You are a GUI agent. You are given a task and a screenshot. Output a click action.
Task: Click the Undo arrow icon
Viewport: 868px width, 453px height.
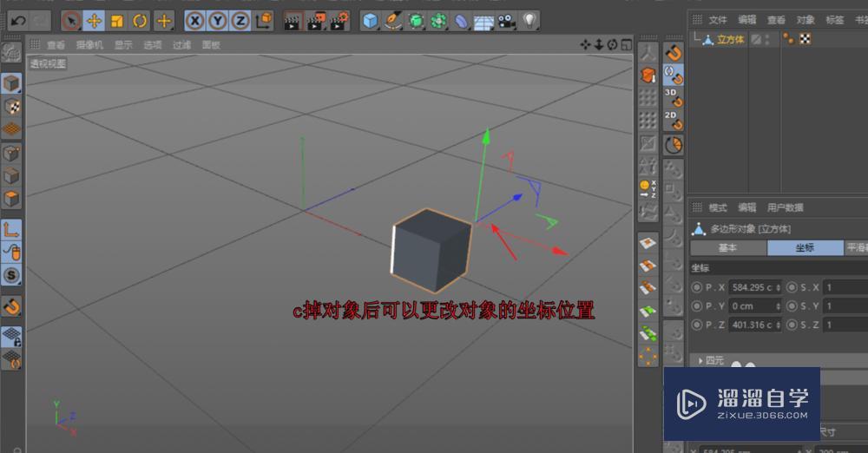tap(18, 21)
